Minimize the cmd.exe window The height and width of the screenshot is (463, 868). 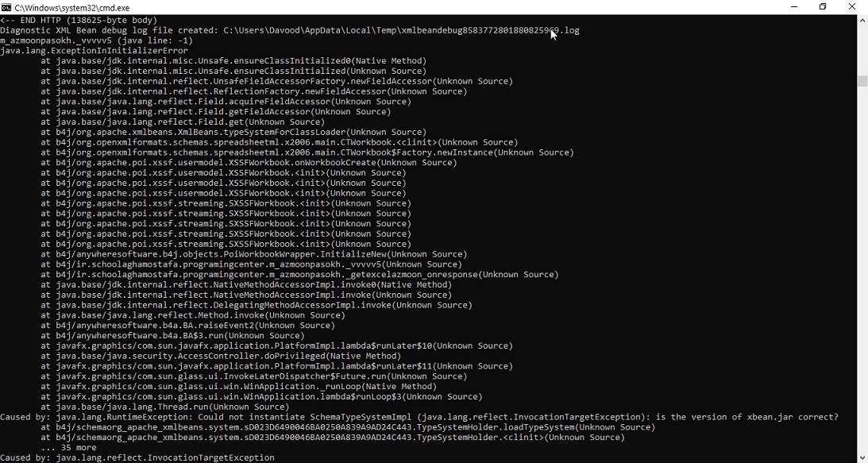(794, 7)
